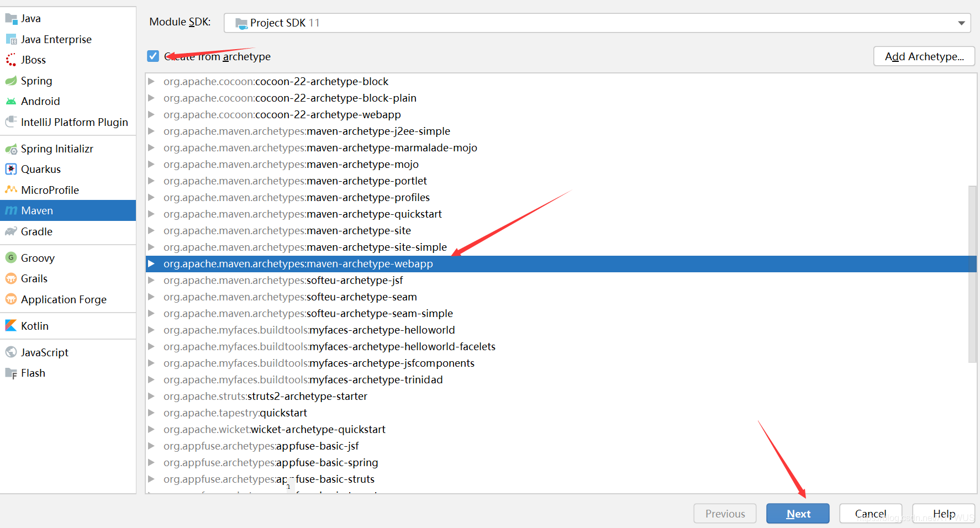Click the Flash folder icon
The height and width of the screenshot is (528, 980).
(11, 373)
